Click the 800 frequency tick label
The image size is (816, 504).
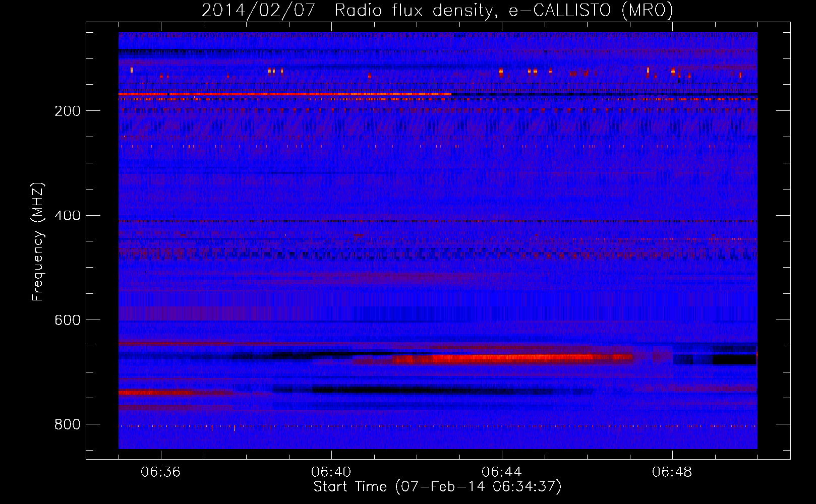(x=68, y=424)
